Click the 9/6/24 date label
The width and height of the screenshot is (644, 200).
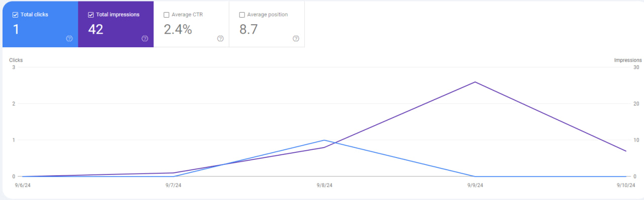click(x=23, y=185)
